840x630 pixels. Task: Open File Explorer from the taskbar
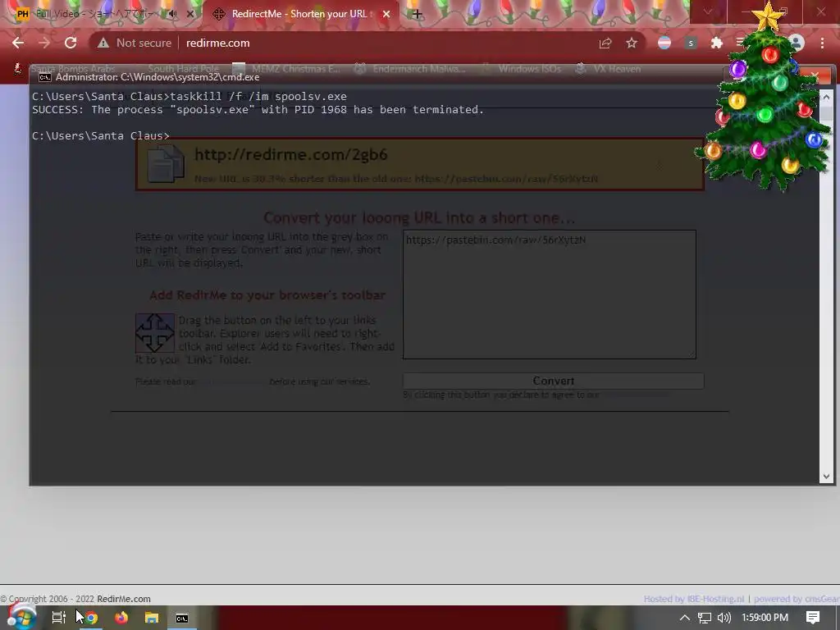click(152, 618)
